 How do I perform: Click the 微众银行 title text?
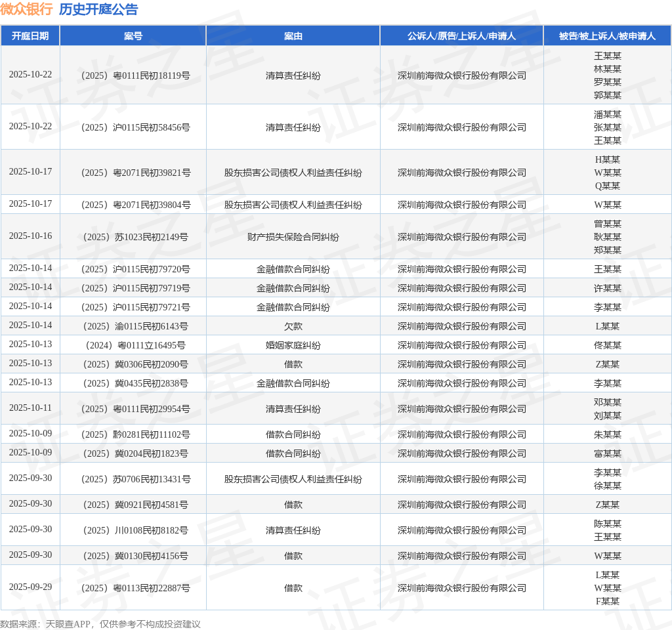(26, 9)
